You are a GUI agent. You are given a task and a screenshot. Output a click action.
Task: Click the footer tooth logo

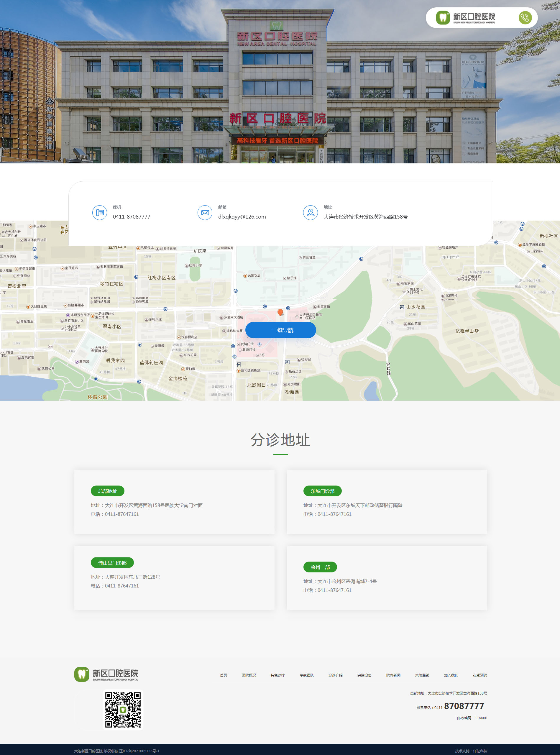tap(82, 674)
